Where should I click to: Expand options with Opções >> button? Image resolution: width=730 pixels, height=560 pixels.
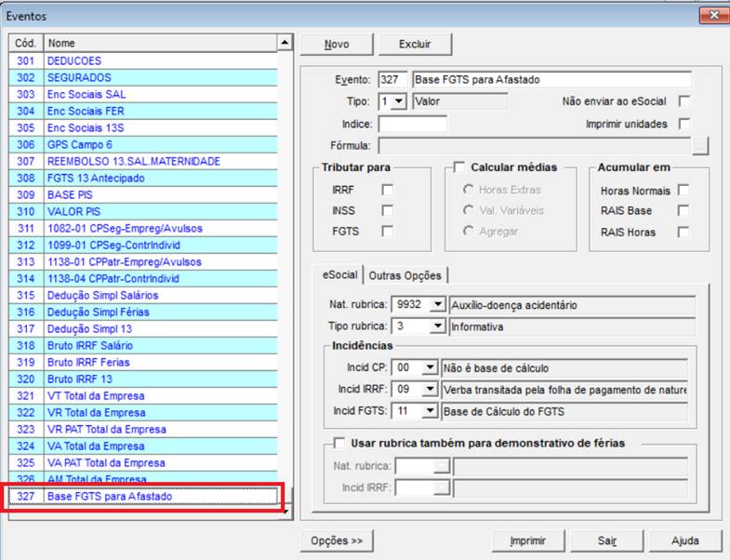(337, 540)
